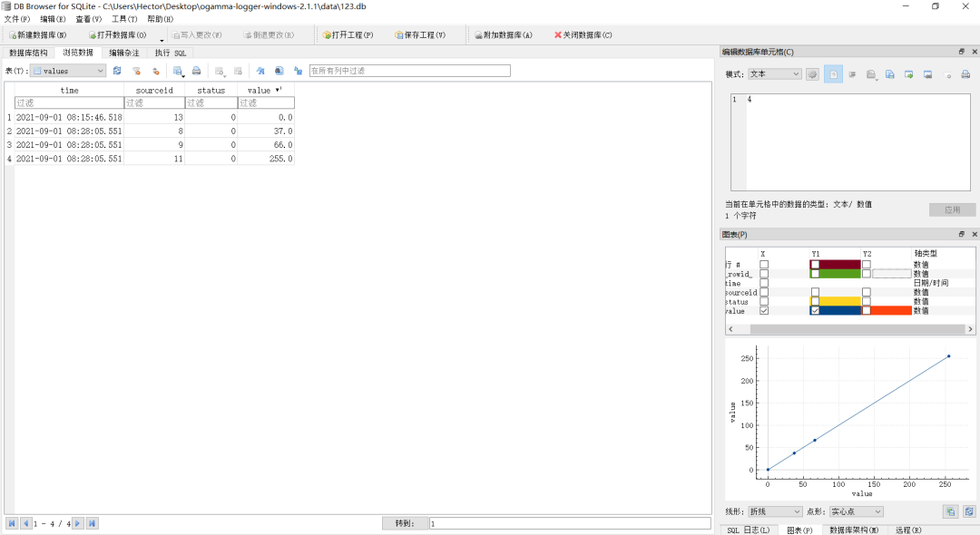This screenshot has width=980, height=535.
Task: Open the 编辑 (Edit) menu
Action: pos(53,19)
